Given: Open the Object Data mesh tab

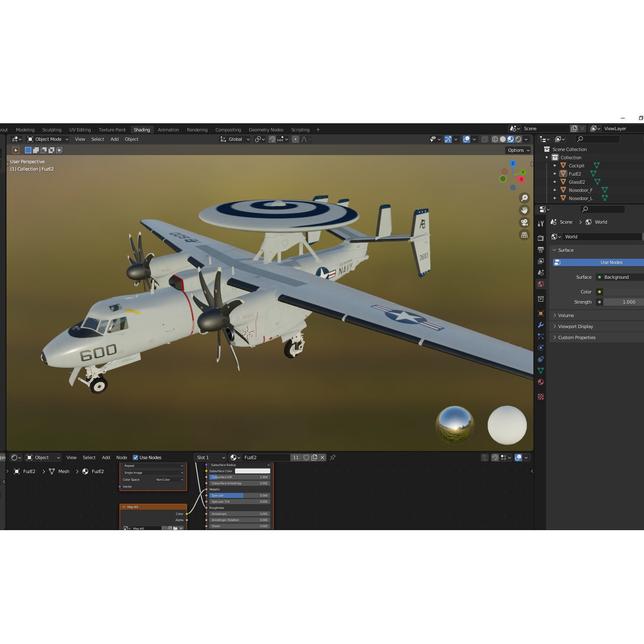Looking at the screenshot, I should click(541, 371).
